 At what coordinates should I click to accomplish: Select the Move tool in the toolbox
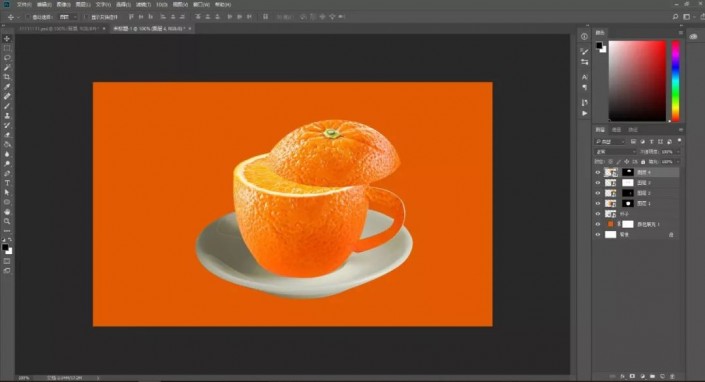click(7, 39)
